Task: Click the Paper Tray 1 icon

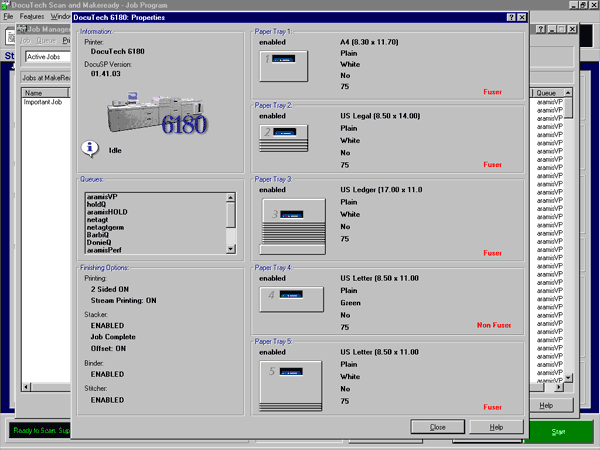Action: click(x=284, y=66)
